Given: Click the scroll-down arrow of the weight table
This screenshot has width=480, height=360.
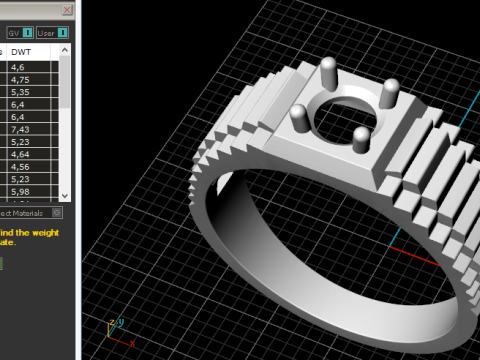Looking at the screenshot, I should pyautogui.click(x=65, y=196).
